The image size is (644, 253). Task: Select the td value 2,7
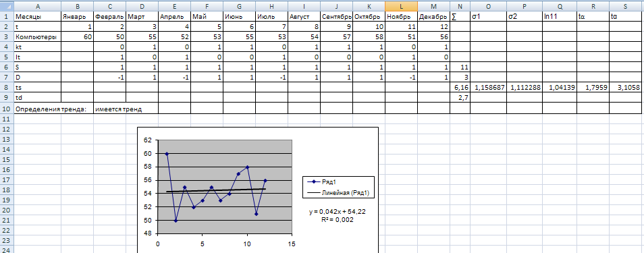click(460, 97)
